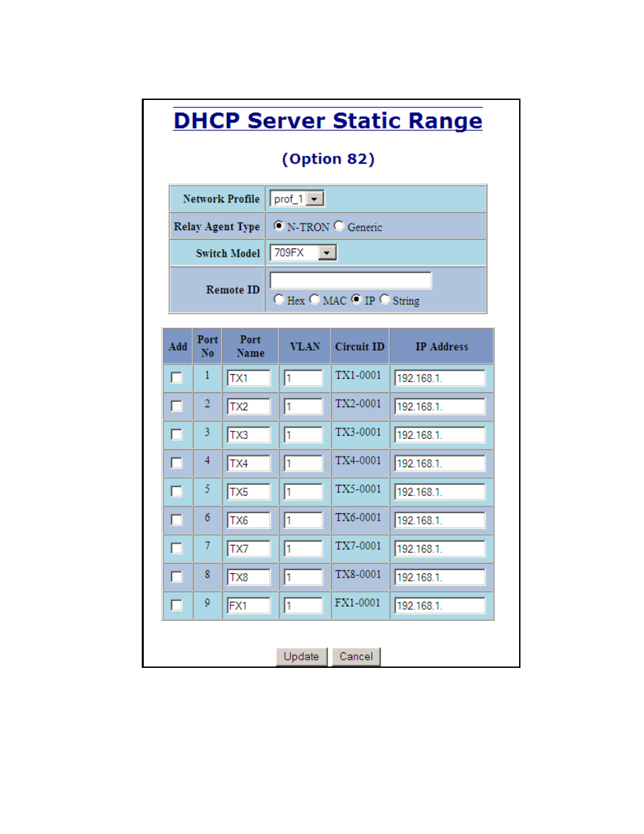The image size is (644, 834).
Task: Choose IP for Remote ID format
Action: pyautogui.click(x=356, y=299)
